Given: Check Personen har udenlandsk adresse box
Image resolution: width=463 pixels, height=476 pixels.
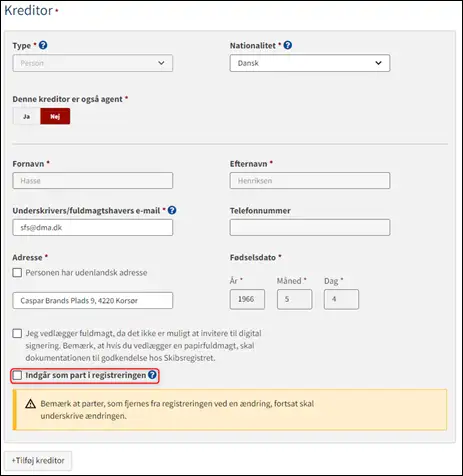Looking at the screenshot, I should [17, 273].
